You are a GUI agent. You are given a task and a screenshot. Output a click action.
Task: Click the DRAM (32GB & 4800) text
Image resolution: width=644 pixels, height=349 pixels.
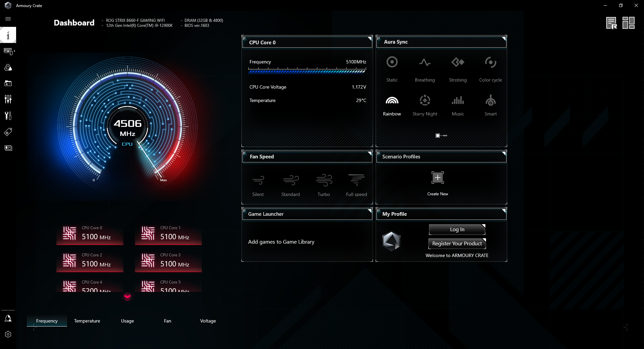pos(204,20)
